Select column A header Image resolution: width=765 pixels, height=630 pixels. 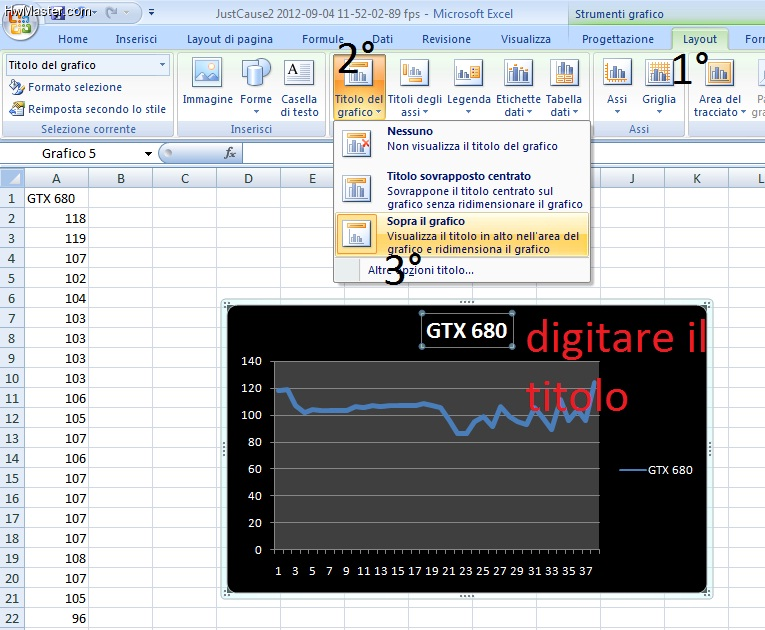pos(57,179)
